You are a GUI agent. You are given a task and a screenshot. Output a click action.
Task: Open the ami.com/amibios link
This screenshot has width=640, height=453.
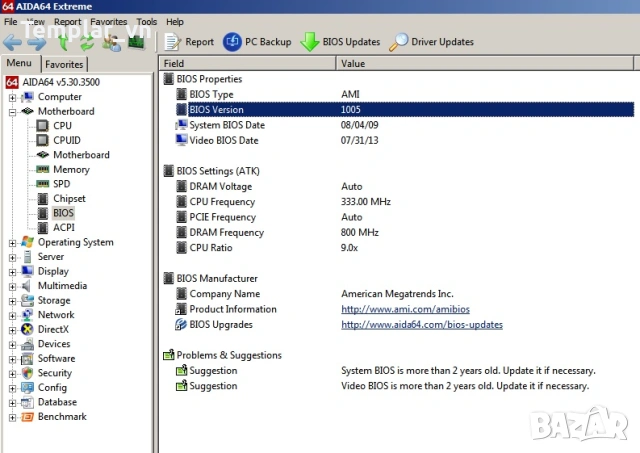coord(405,309)
